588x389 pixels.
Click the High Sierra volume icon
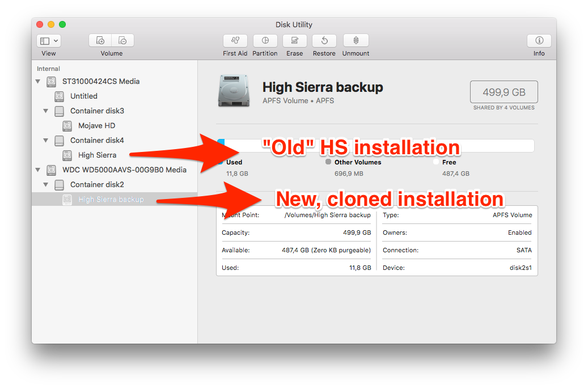pyautogui.click(x=67, y=155)
